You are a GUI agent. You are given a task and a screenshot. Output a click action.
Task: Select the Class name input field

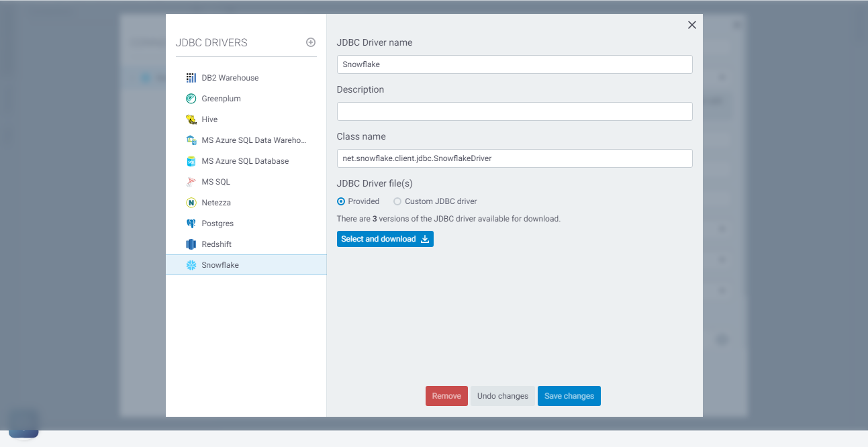(514, 158)
